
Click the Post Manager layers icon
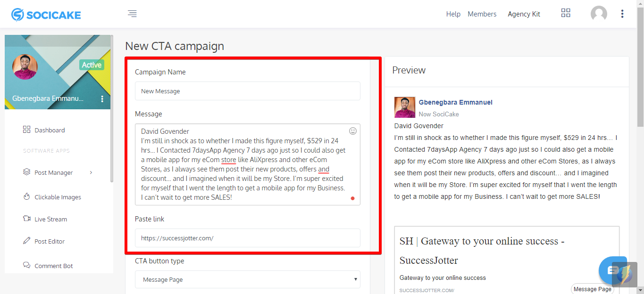click(26, 172)
